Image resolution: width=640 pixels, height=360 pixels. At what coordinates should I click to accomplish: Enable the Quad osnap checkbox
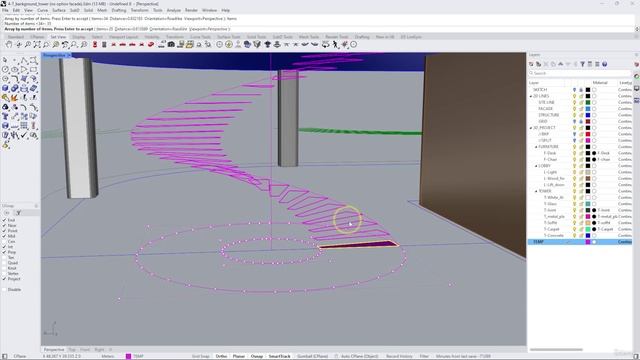pyautogui.click(x=4, y=263)
